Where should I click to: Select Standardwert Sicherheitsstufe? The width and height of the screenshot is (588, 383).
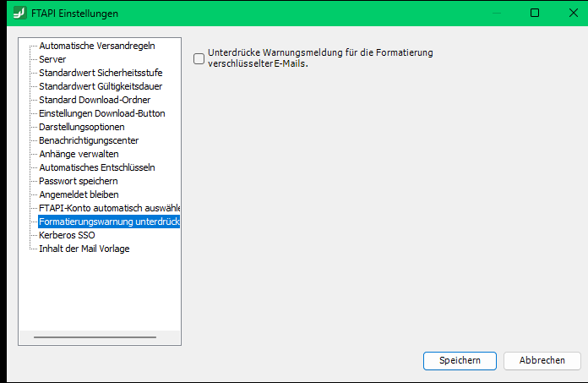[x=101, y=73]
